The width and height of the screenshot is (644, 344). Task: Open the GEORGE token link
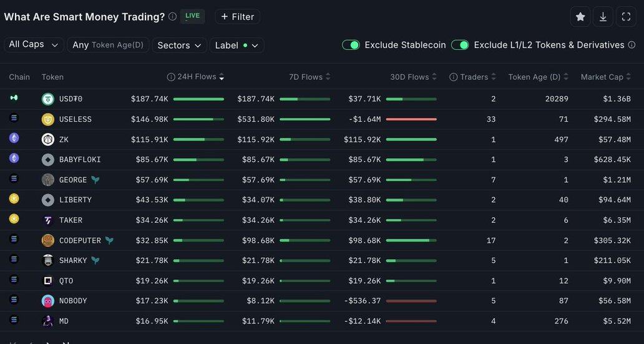pyautogui.click(x=73, y=180)
